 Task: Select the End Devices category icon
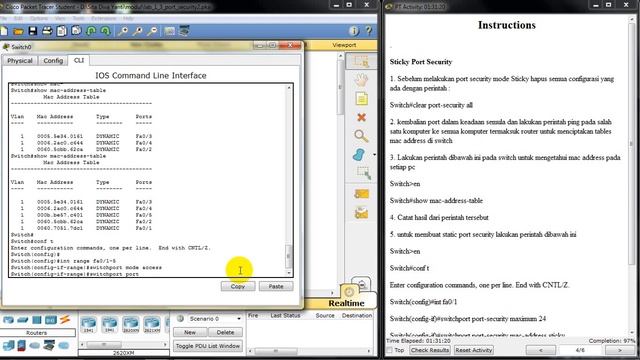(9, 346)
